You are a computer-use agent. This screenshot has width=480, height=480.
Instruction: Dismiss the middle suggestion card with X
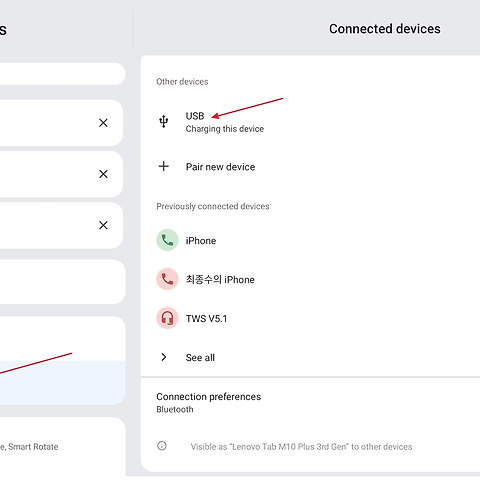(x=103, y=174)
